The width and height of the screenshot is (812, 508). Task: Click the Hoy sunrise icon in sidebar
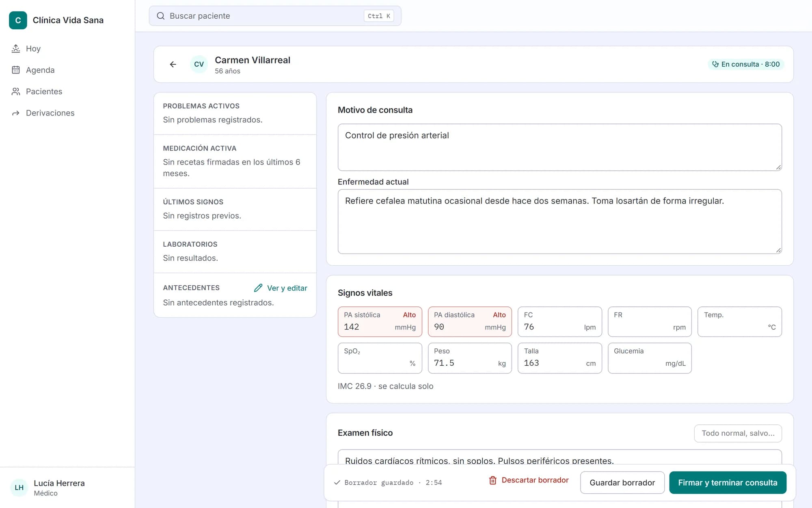[16, 49]
